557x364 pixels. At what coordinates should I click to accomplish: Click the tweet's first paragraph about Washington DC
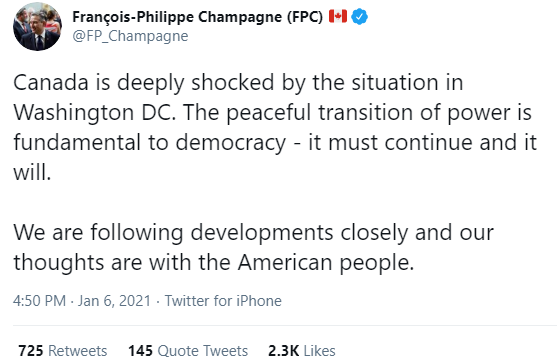tap(275, 127)
